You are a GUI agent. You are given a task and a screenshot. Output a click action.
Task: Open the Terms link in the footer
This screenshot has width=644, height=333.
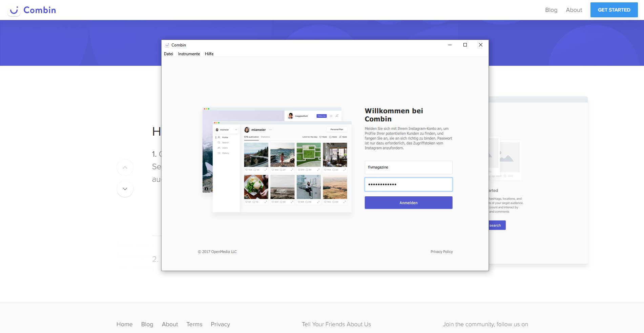[194, 324]
